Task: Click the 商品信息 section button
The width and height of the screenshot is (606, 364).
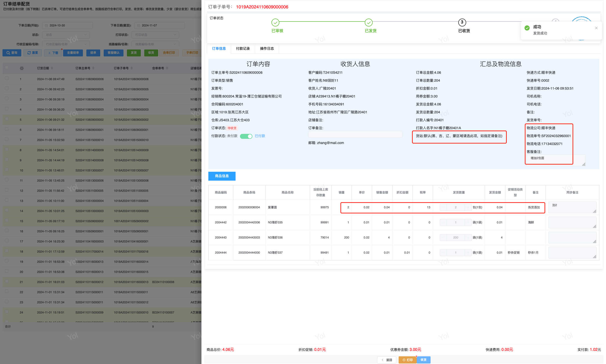Action: [222, 176]
